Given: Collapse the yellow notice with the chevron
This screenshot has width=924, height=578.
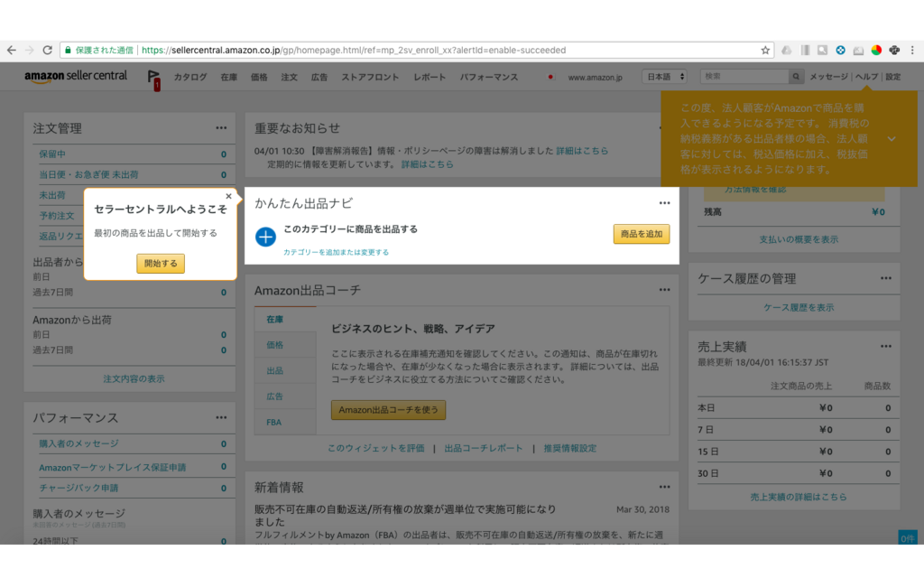Looking at the screenshot, I should click(892, 139).
